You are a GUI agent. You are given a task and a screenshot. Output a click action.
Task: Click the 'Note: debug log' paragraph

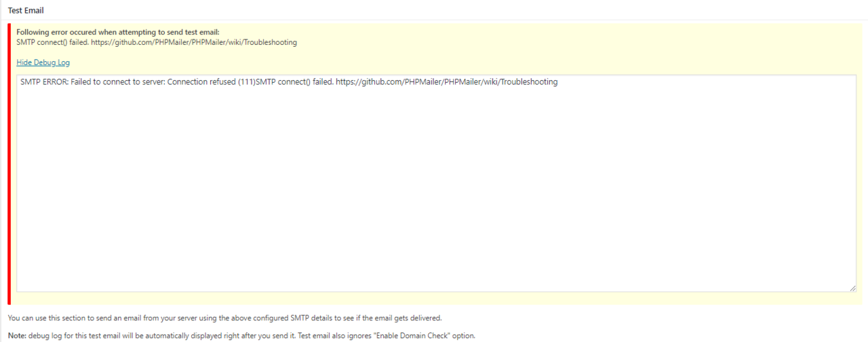point(241,335)
